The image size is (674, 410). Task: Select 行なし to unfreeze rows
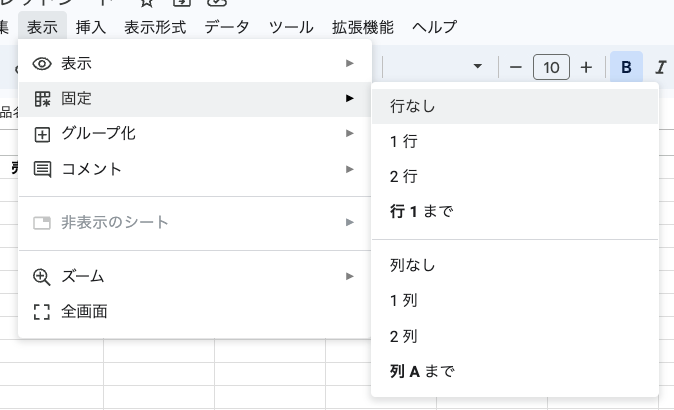[x=413, y=106]
